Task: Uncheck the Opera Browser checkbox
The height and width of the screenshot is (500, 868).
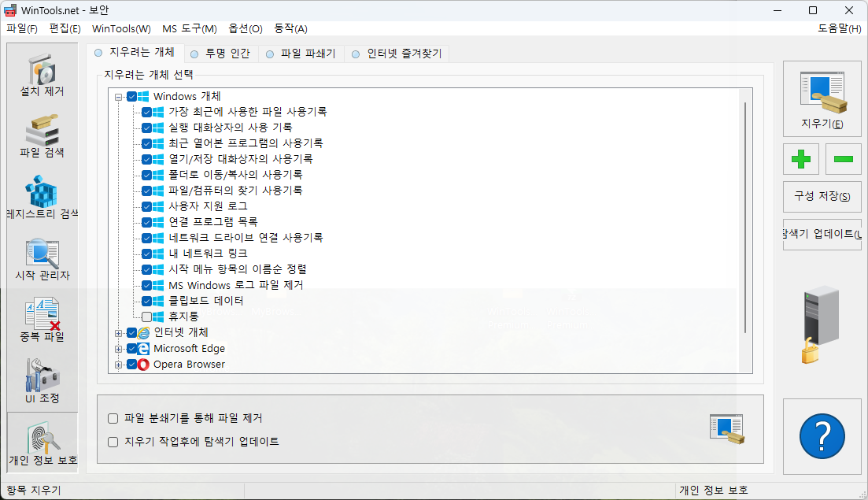Action: [x=131, y=365]
